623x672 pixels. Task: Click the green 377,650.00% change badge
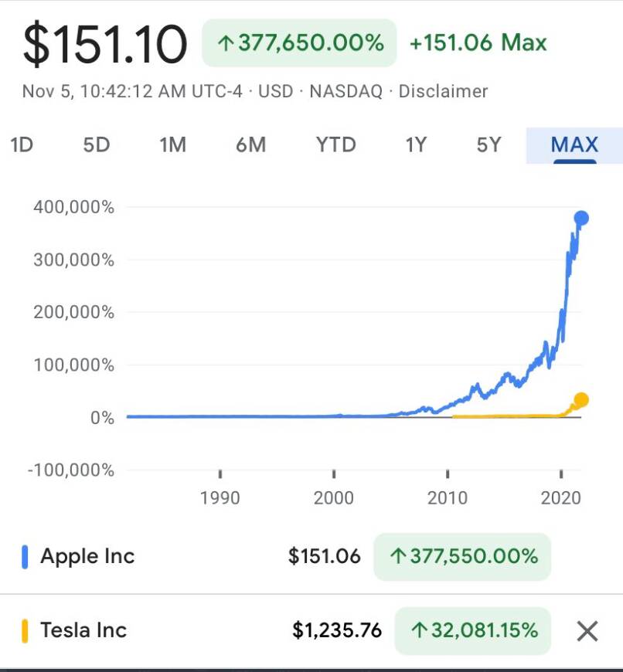click(299, 42)
